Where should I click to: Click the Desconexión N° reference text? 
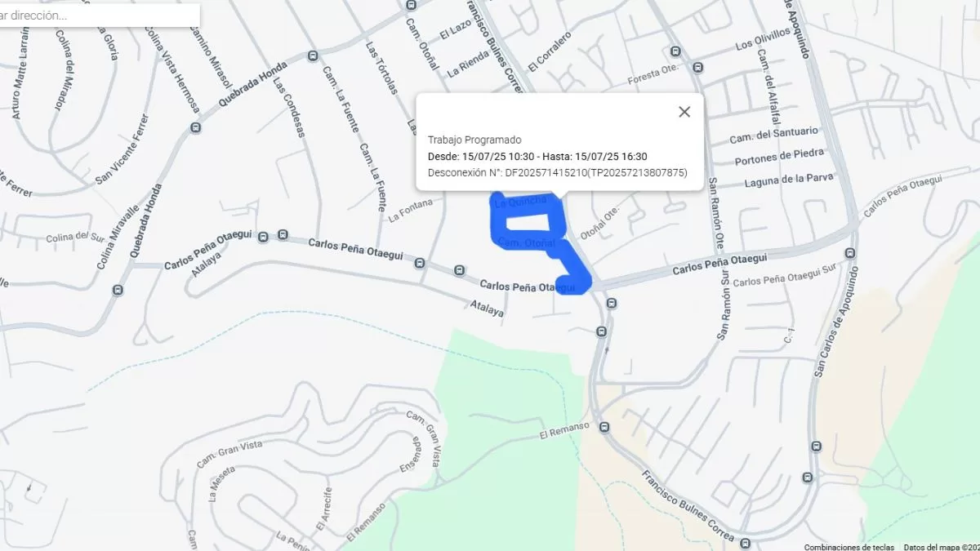click(558, 173)
